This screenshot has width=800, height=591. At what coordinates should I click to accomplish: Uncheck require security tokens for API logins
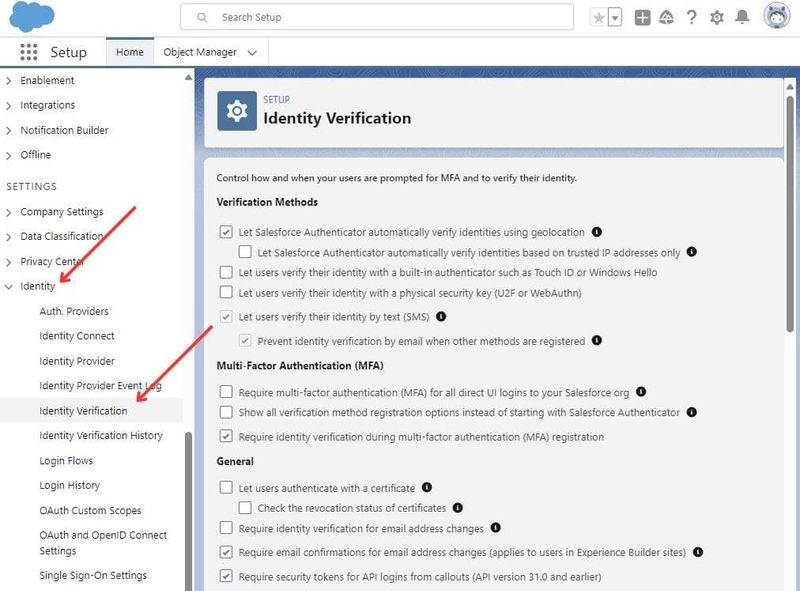click(226, 576)
